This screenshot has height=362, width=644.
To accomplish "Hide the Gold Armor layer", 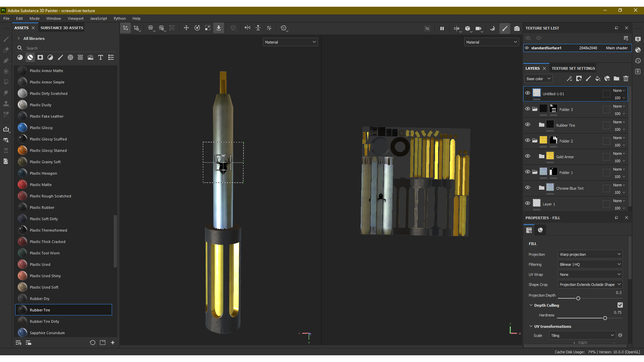I will (528, 156).
